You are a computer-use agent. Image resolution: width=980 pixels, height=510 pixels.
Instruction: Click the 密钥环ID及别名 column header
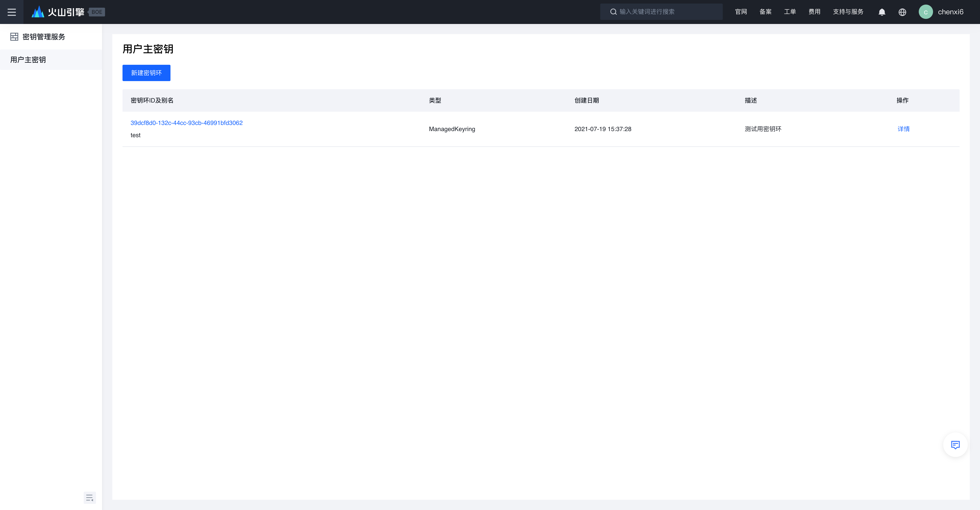pyautogui.click(x=152, y=100)
